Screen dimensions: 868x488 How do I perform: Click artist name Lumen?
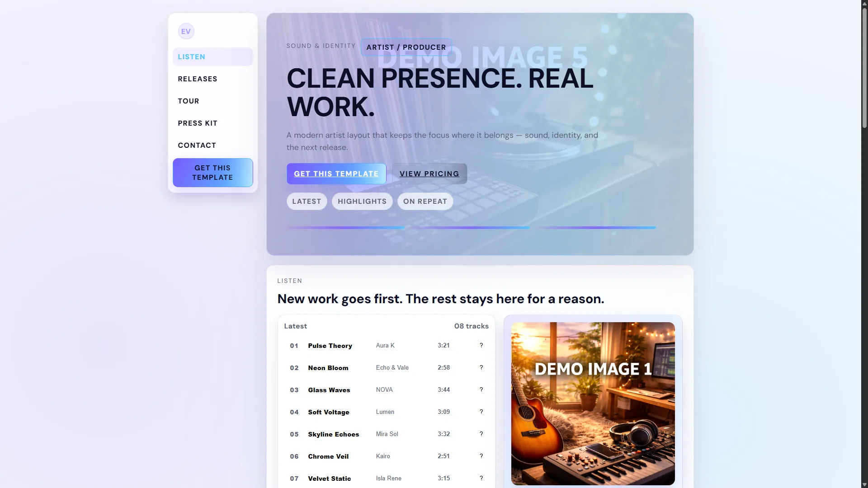tap(385, 412)
